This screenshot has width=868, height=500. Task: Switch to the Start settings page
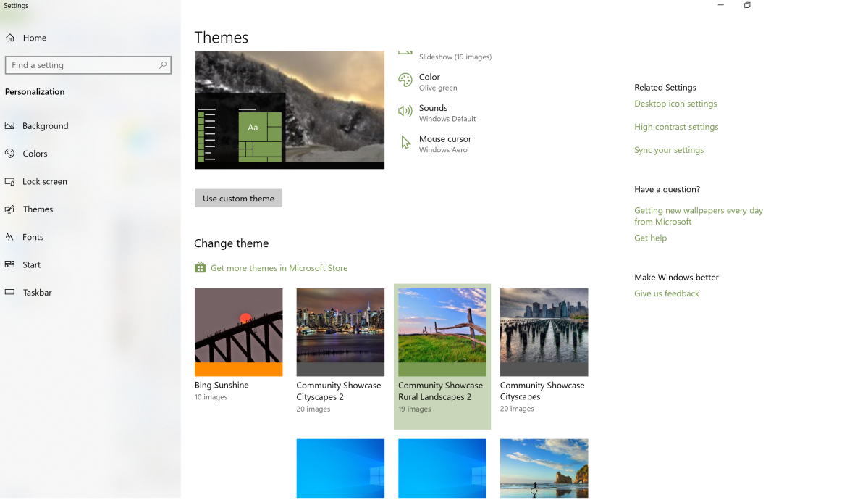(x=31, y=265)
